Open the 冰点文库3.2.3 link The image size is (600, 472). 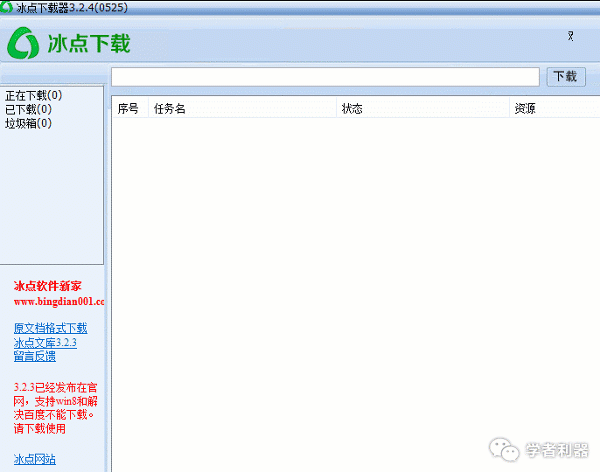coord(45,342)
